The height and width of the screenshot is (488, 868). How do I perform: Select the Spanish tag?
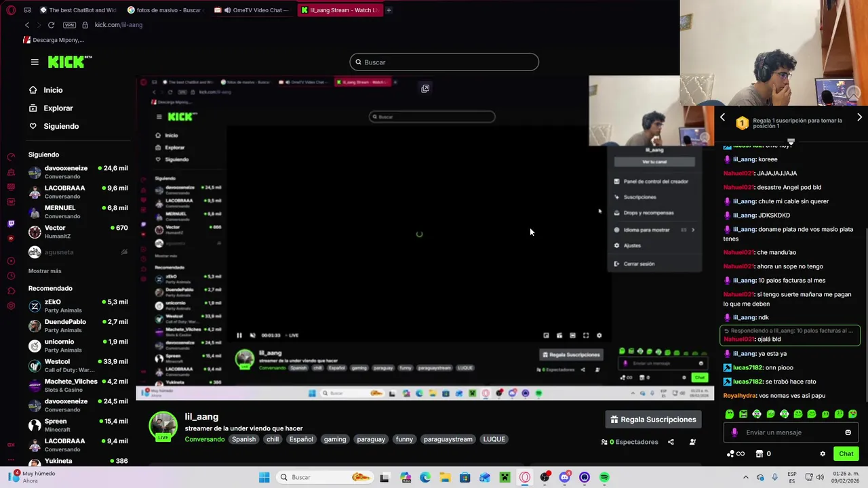pos(243,439)
